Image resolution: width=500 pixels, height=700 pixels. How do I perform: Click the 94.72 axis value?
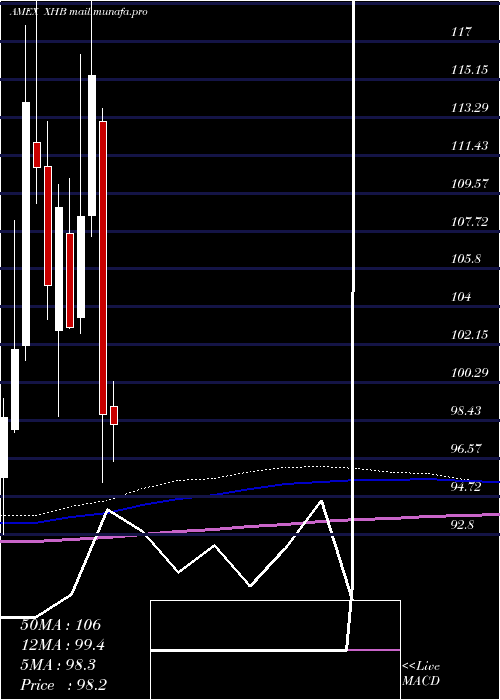click(x=466, y=487)
